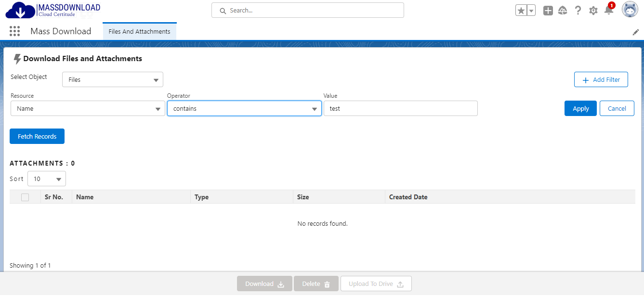Open the Resource Name dropdown
Image resolution: width=644 pixels, height=297 pixels.
[x=88, y=108]
